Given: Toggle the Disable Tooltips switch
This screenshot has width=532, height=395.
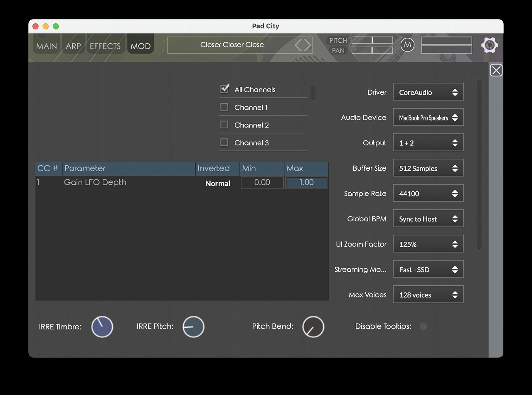Looking at the screenshot, I should (423, 326).
